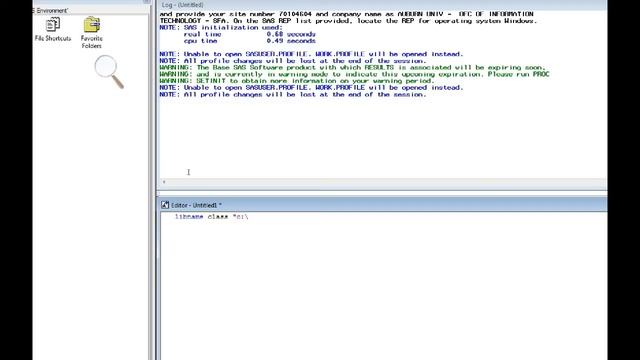Click the log line starting 'TECHNOLOGY - SFA'
Screen dimensions: 640x360
(348, 21)
